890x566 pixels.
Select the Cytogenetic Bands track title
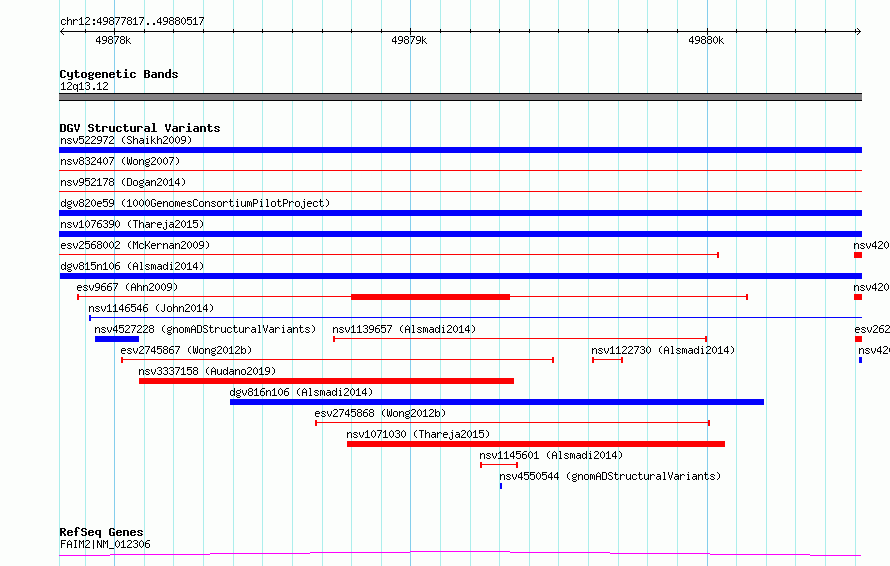click(x=119, y=74)
